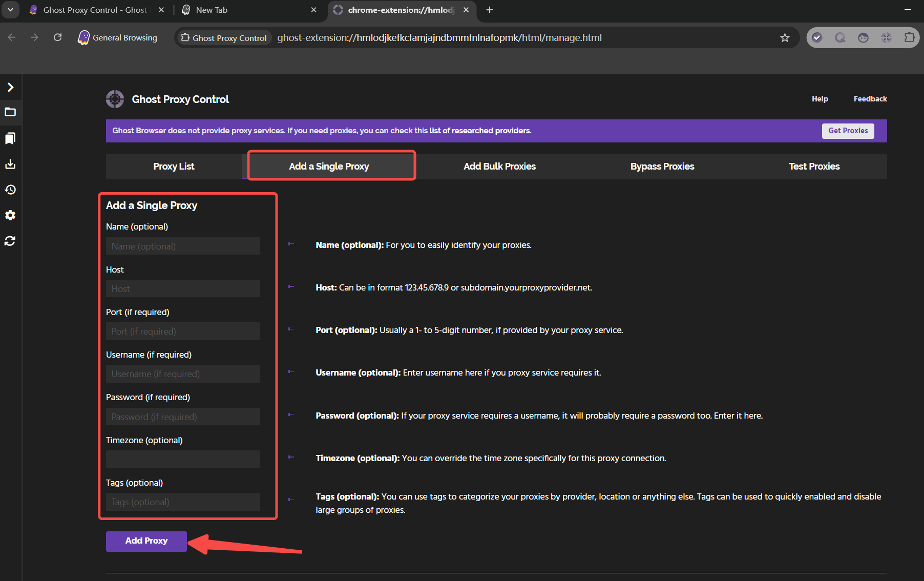
Task: Close the chrome-extension browser tab
Action: click(x=466, y=10)
